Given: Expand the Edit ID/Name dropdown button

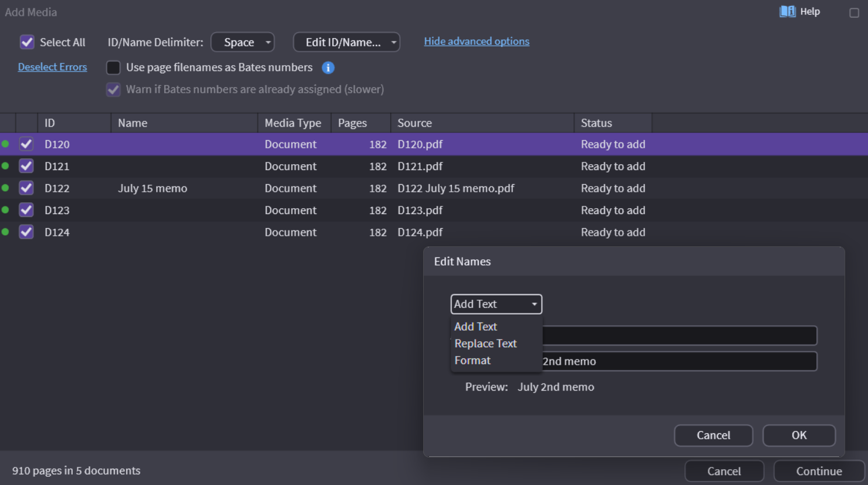Looking at the screenshot, I should tap(346, 42).
